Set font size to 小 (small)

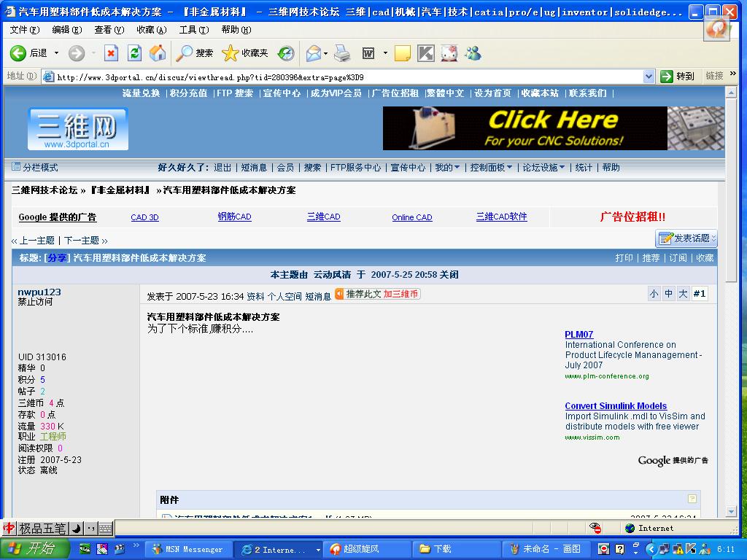click(x=654, y=294)
